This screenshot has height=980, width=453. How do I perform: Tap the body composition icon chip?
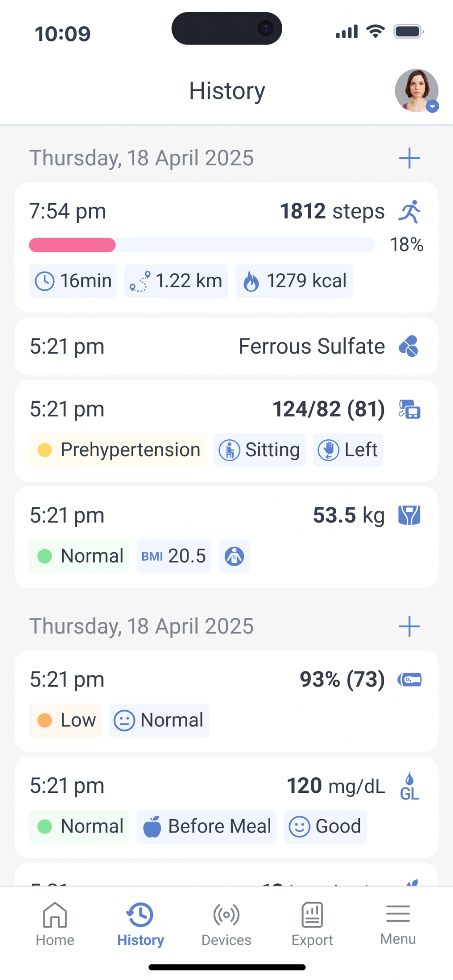234,556
